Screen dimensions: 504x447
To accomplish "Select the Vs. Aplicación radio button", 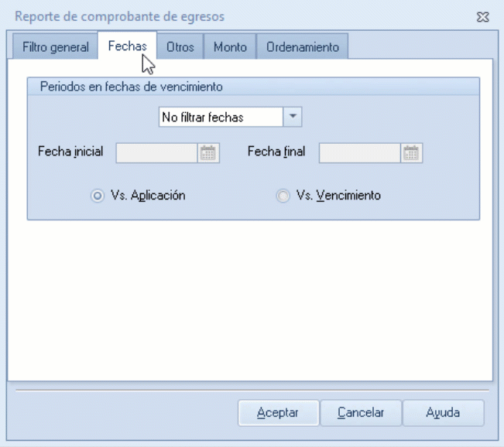I will coord(97,196).
